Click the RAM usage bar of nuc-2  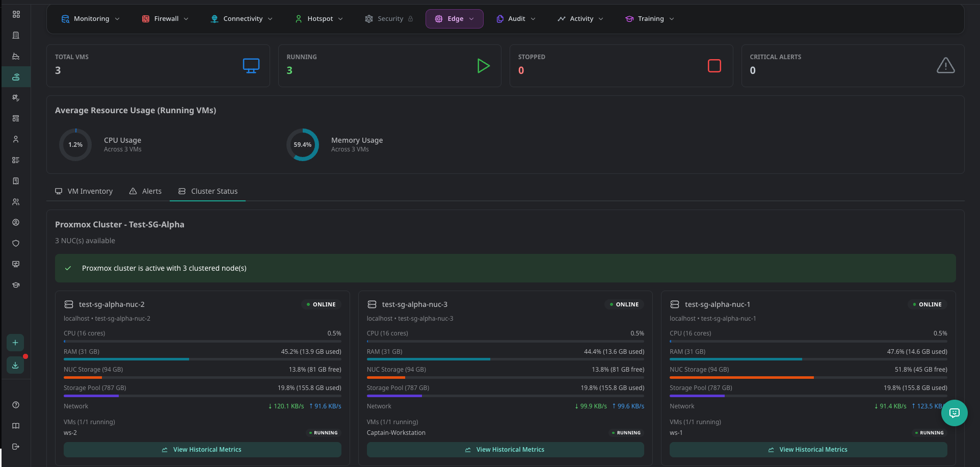[x=202, y=359]
